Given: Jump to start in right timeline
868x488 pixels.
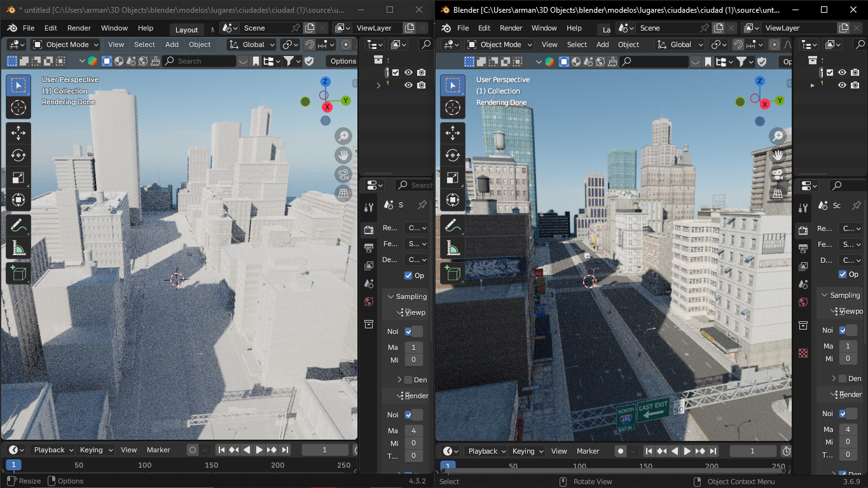Looking at the screenshot, I should point(649,451).
